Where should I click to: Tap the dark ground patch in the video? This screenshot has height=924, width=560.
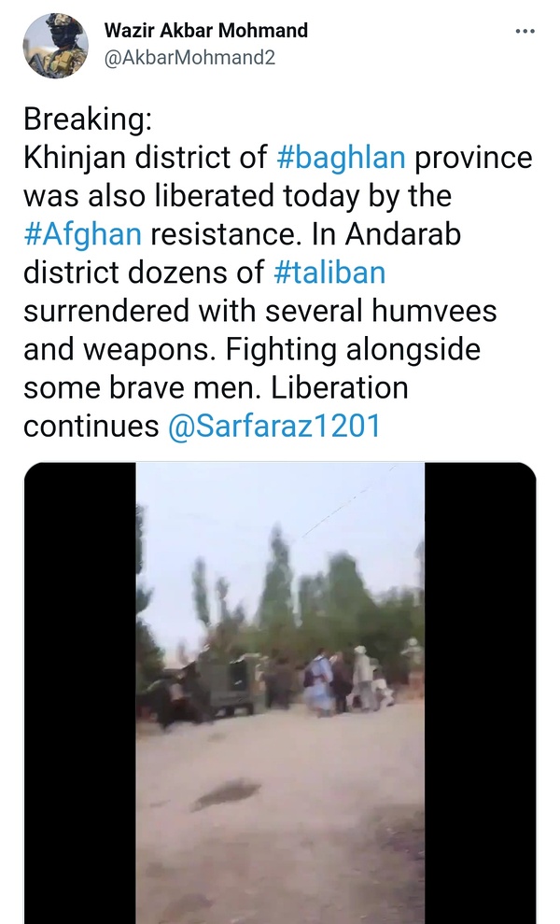[226, 793]
